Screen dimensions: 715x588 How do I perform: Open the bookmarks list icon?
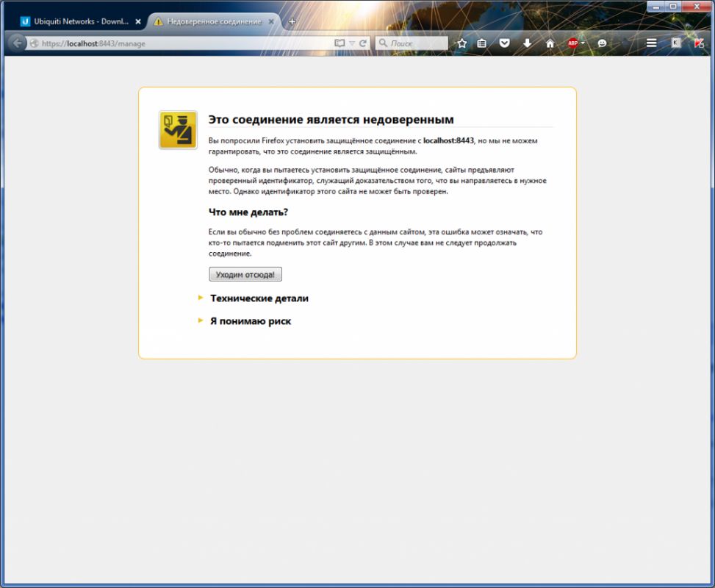click(482, 43)
